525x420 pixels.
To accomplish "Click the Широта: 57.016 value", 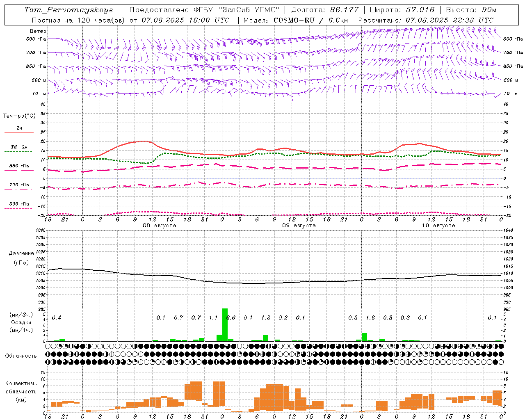I will (x=402, y=10).
